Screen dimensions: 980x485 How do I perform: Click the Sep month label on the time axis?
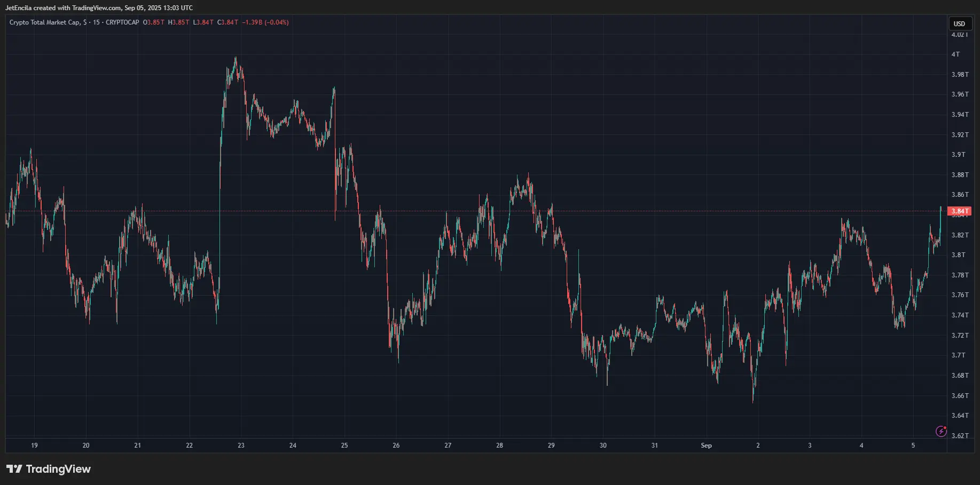[x=706, y=446]
